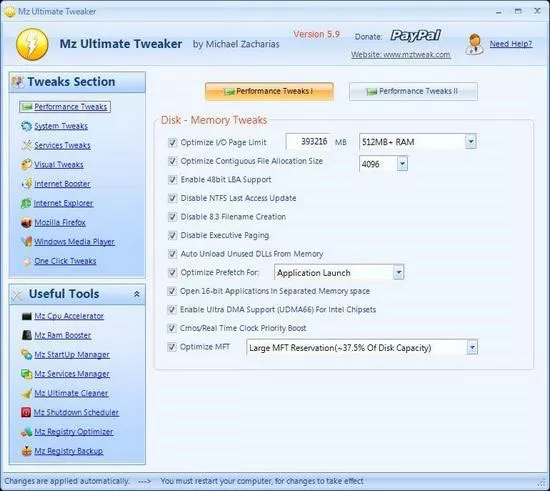Viewport: 550px width, 491px height.
Task: Uncheck Disable Executive Paging option
Action: 172,235
